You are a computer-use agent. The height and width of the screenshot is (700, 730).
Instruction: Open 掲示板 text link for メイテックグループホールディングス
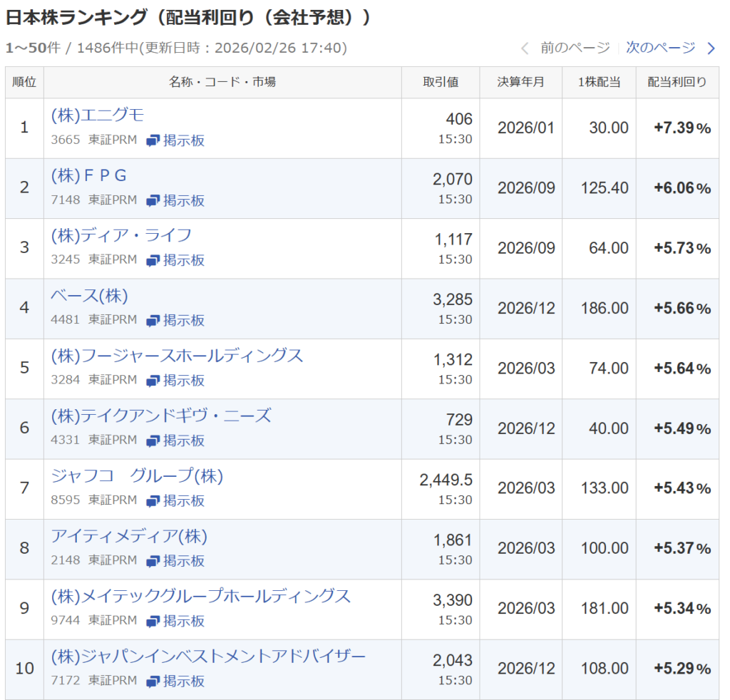(184, 621)
